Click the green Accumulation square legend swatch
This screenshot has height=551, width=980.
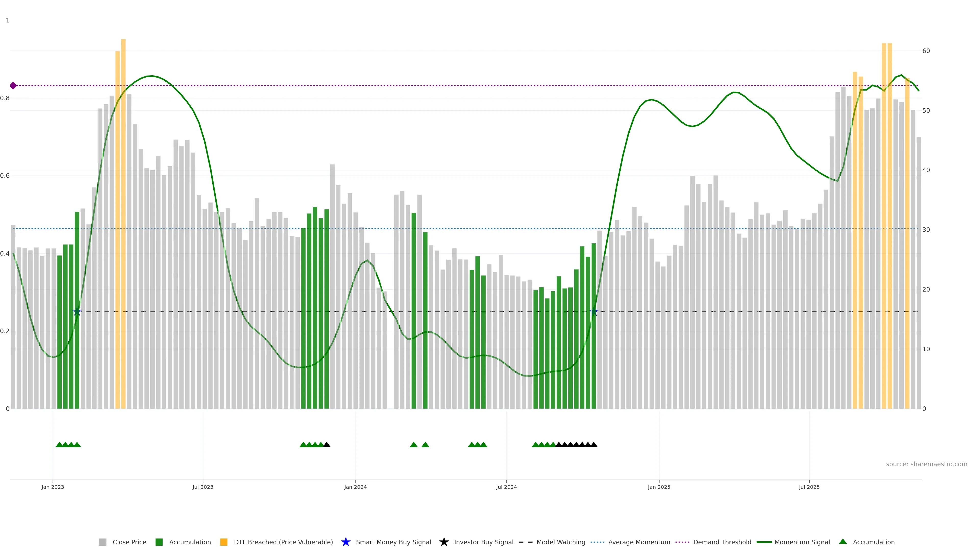[159, 542]
